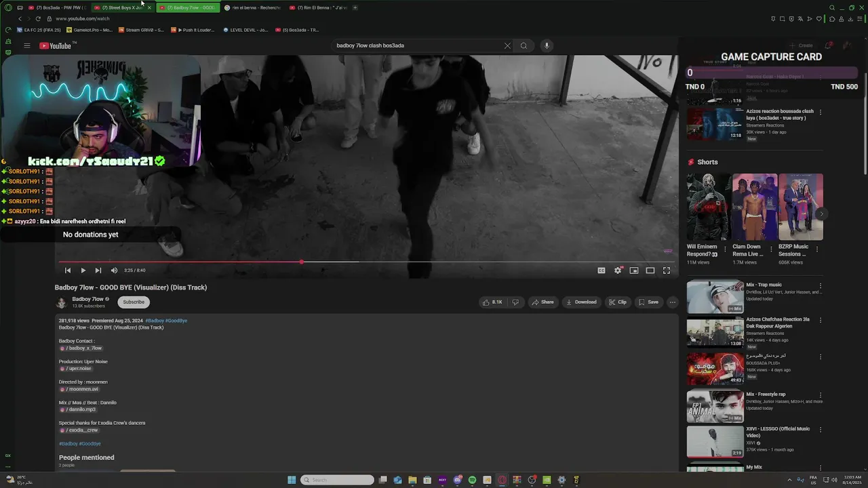The image size is (868, 488).
Task: Save video to a playlist
Action: coord(648,302)
